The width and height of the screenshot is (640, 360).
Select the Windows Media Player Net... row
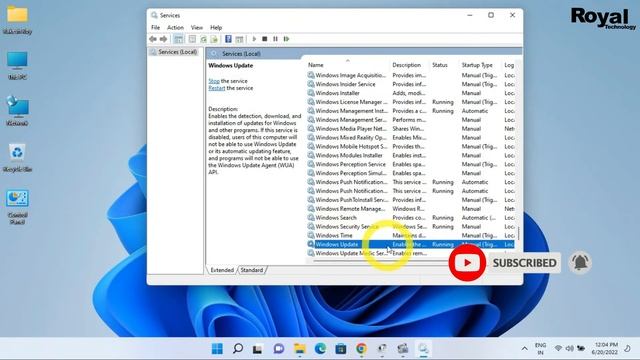[x=410, y=129]
